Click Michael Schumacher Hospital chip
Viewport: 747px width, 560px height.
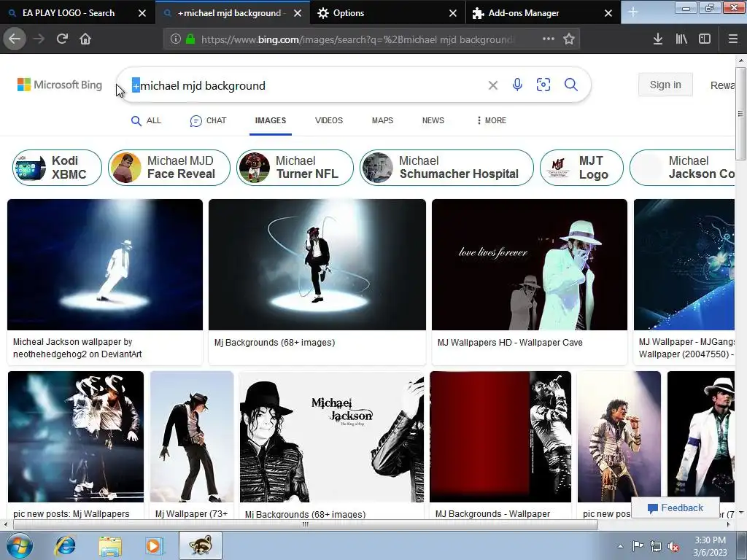(447, 168)
